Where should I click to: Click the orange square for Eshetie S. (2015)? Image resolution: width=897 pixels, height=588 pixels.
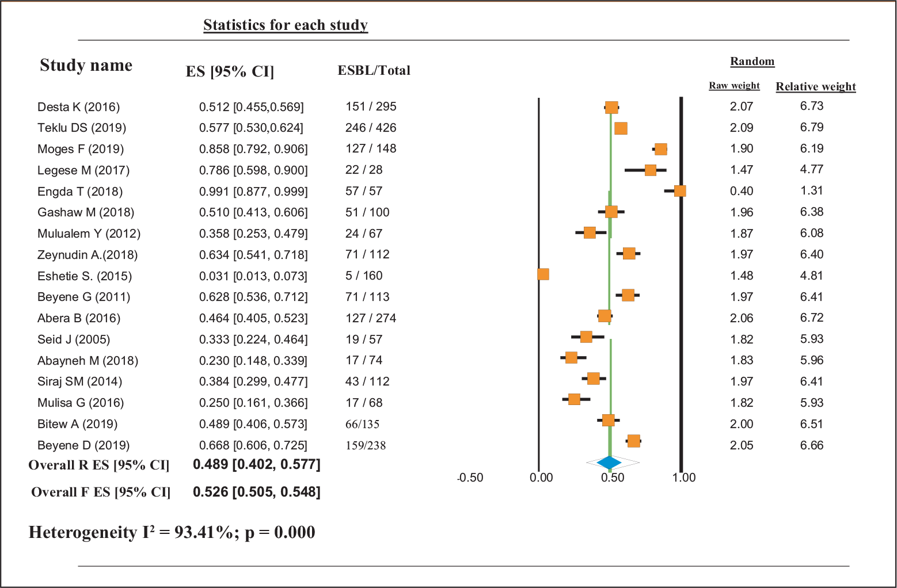click(x=543, y=274)
